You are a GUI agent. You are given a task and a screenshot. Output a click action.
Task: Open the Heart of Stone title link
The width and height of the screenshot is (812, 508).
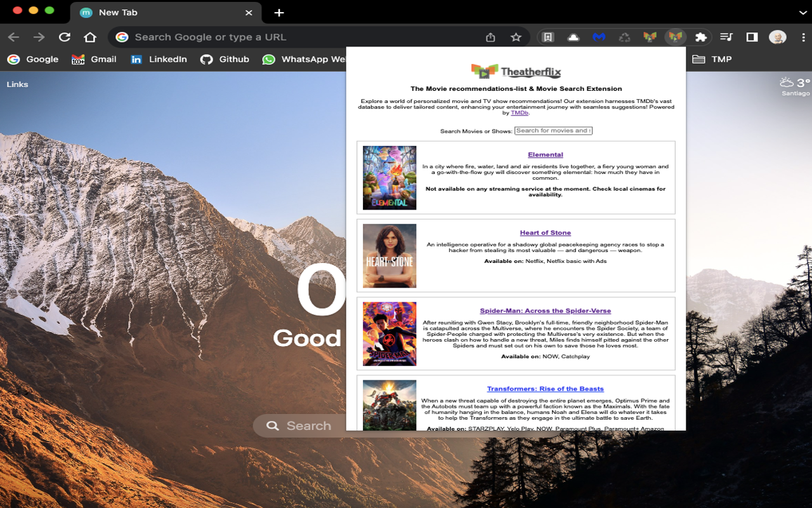[546, 233]
